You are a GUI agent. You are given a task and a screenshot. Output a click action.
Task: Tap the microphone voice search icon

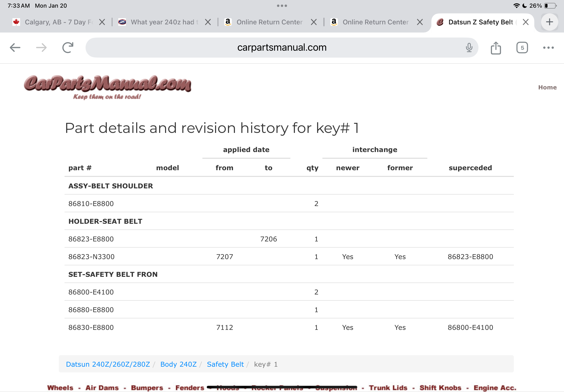tap(469, 48)
